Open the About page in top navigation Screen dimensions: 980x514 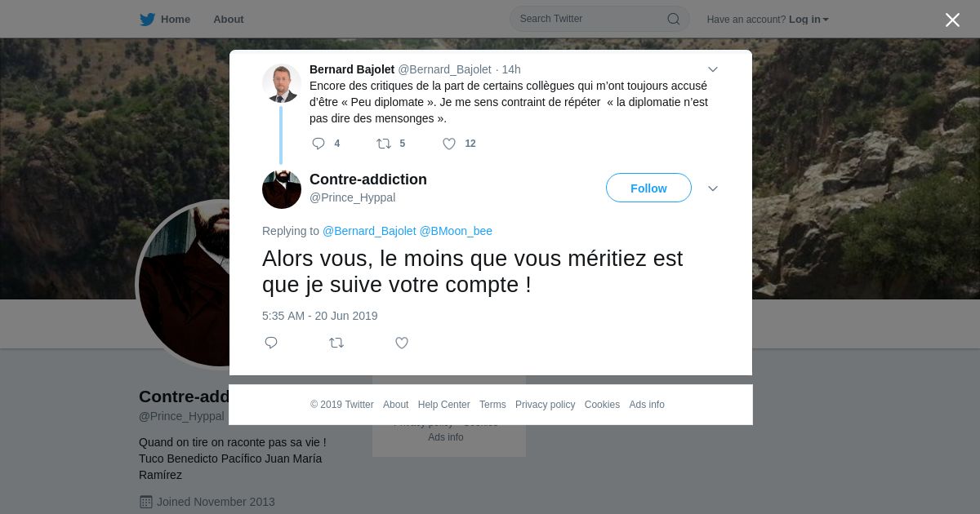(x=229, y=20)
